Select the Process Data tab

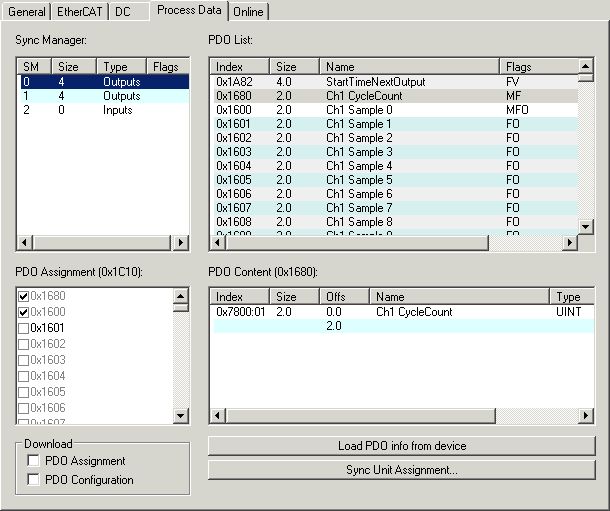click(x=189, y=10)
